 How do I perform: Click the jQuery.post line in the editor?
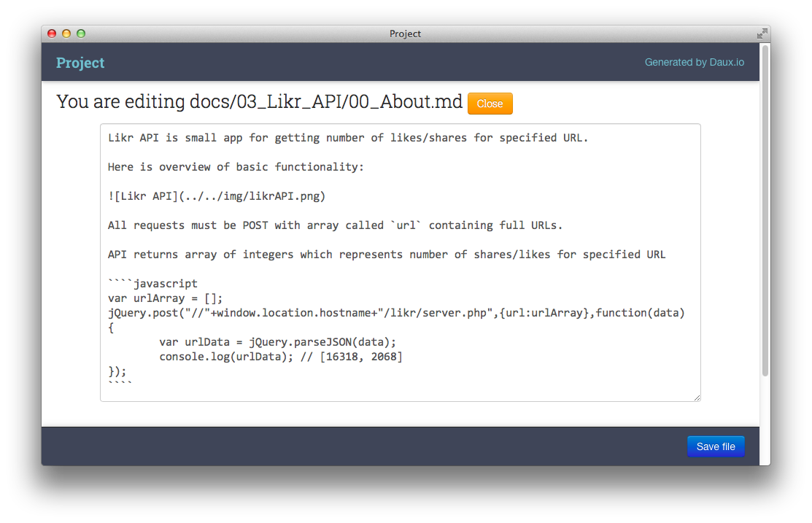click(396, 313)
